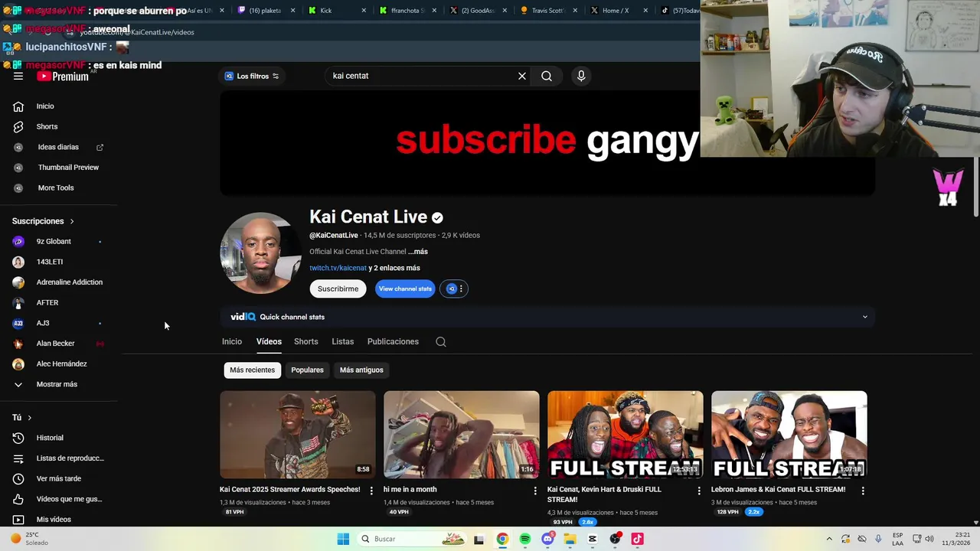Open Adrenaline Addiction subscription channel

(69, 282)
